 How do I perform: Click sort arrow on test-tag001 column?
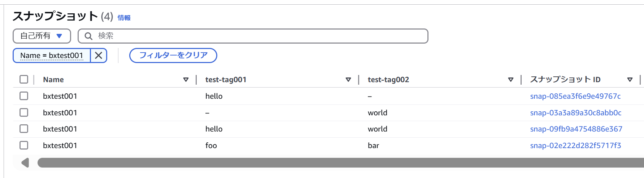348,80
